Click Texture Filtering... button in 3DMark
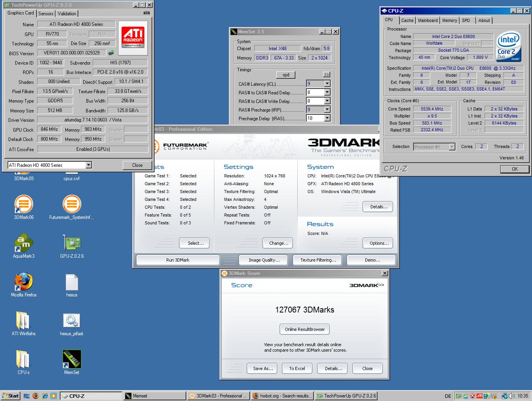 coord(318,260)
